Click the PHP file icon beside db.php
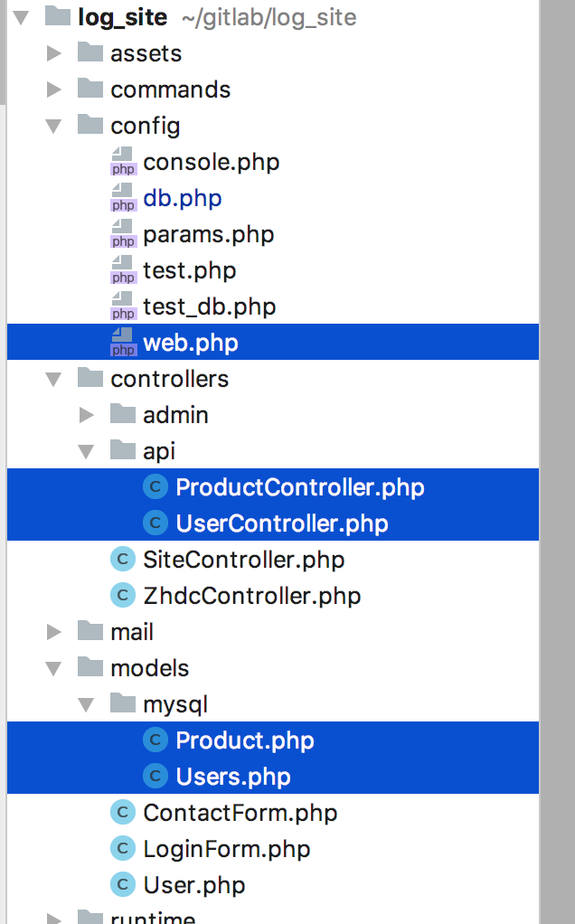575x924 pixels. click(x=123, y=198)
